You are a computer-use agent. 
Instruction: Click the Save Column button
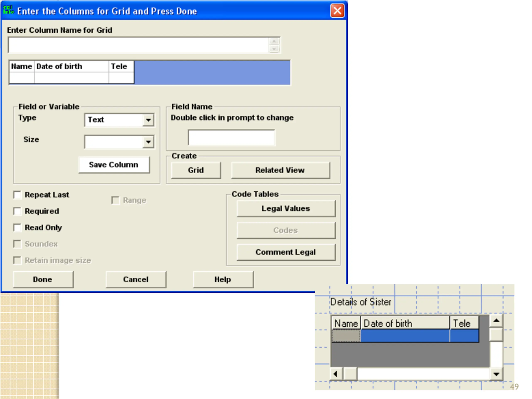tap(114, 165)
